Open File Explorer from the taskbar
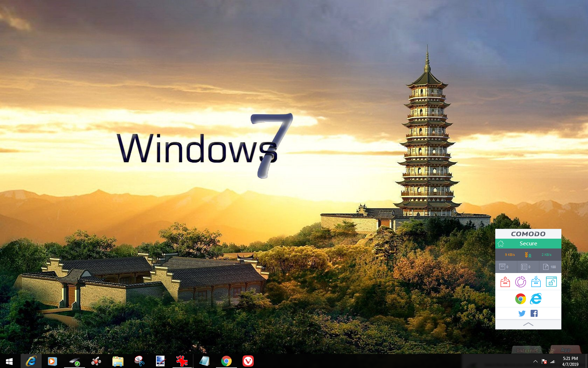 tap(118, 361)
